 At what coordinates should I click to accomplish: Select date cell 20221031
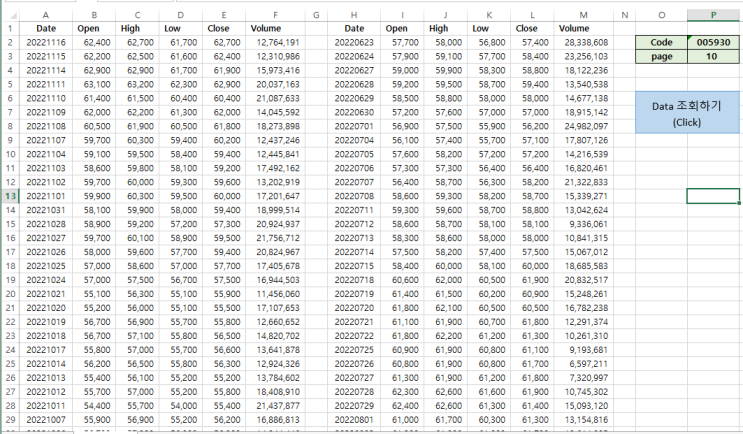(x=46, y=210)
